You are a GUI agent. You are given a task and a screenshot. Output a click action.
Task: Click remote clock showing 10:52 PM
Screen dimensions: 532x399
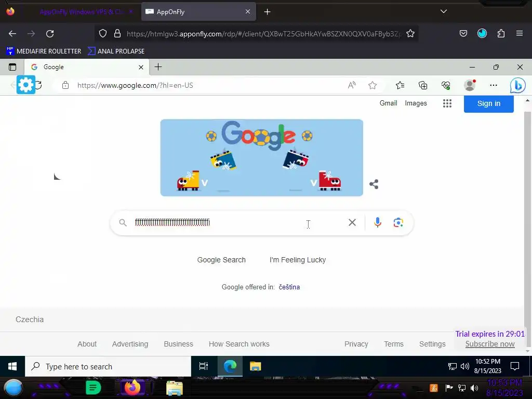tap(487, 366)
